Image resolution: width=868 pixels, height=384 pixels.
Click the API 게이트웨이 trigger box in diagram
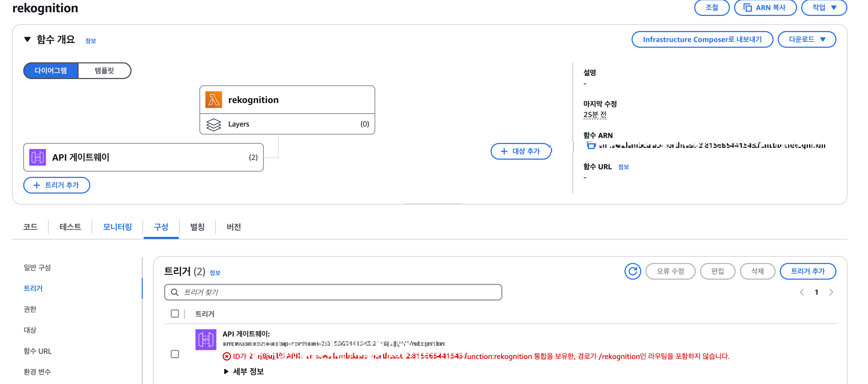[144, 157]
